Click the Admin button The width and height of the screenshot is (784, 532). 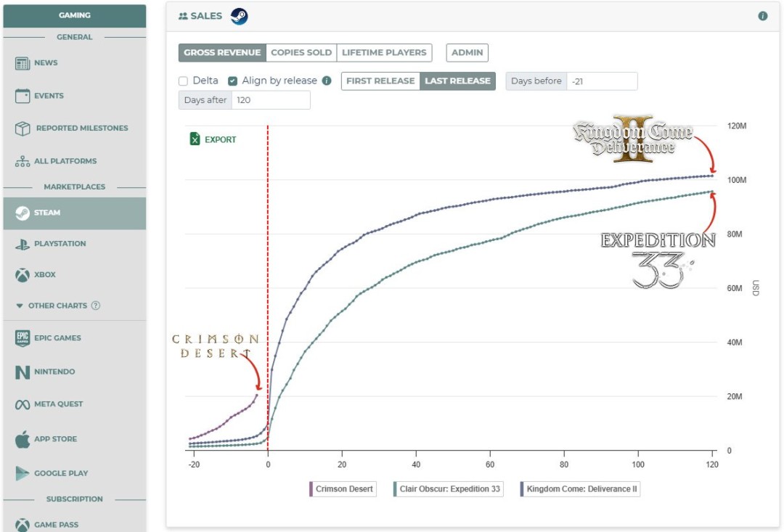(x=467, y=53)
